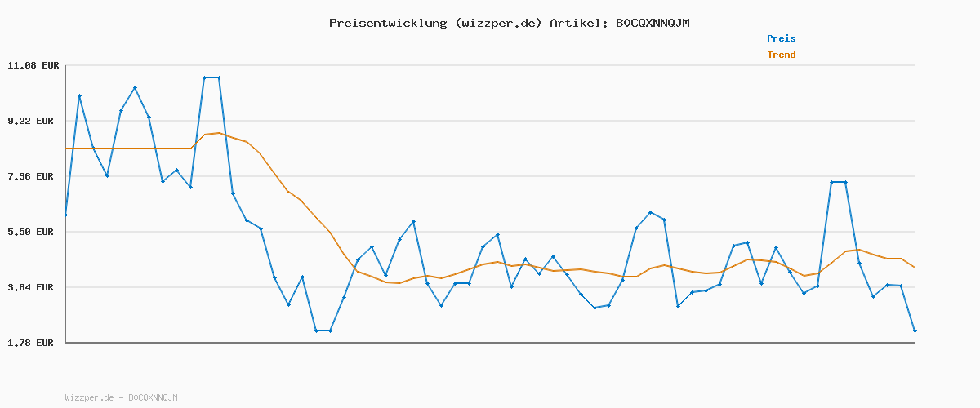Click the left point of the lowest early trough

point(316,330)
